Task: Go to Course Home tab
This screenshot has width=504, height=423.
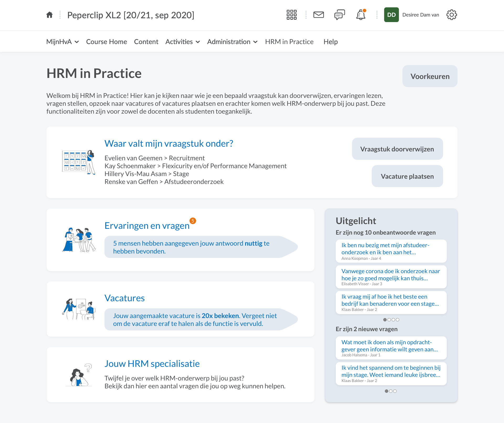Action: (107, 42)
